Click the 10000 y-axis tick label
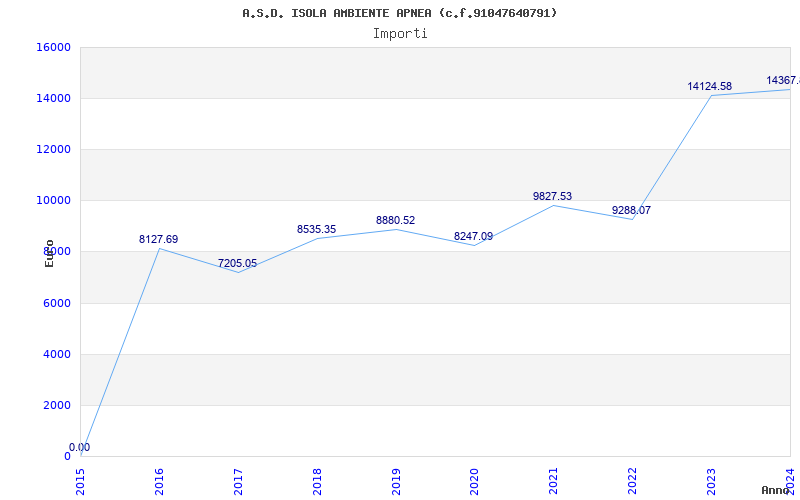 pos(53,201)
